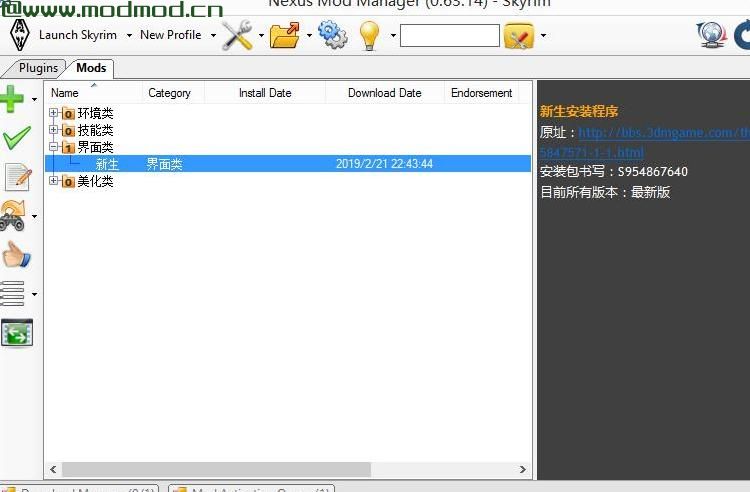
Task: Expand the light bulb dropdown arrow
Action: [393, 35]
